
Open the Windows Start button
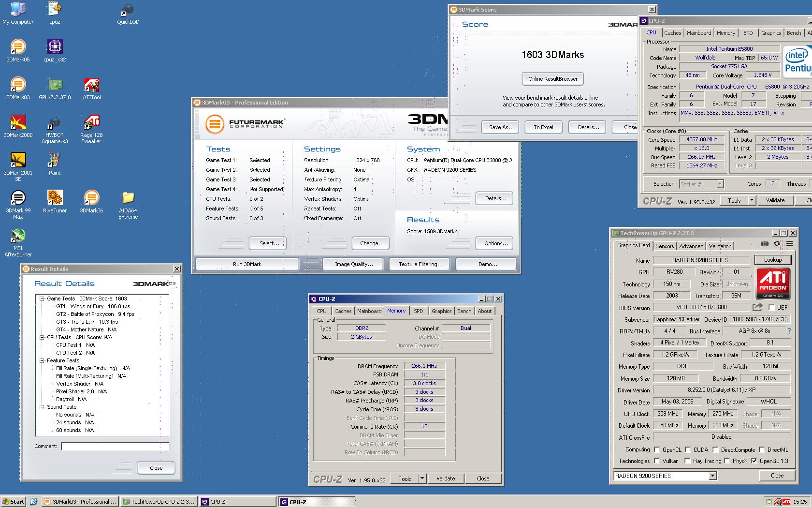pyautogui.click(x=13, y=502)
